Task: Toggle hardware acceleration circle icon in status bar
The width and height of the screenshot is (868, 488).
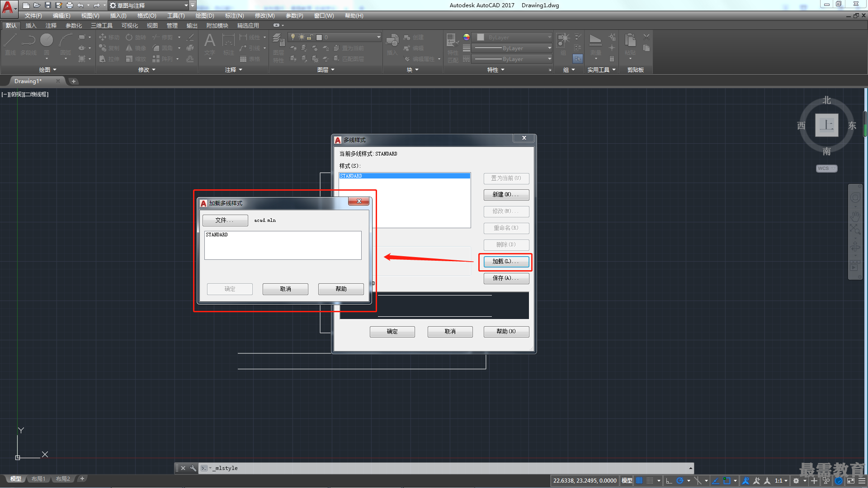Action: (839, 481)
